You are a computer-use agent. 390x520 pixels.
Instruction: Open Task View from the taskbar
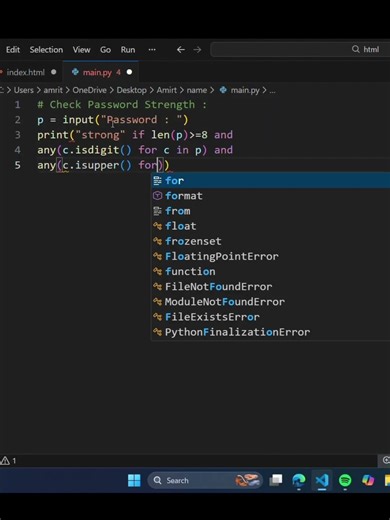pyautogui.click(x=276, y=480)
